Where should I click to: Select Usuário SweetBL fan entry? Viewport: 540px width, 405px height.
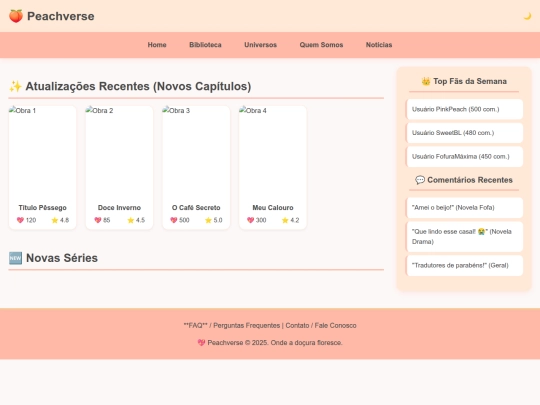(x=464, y=133)
